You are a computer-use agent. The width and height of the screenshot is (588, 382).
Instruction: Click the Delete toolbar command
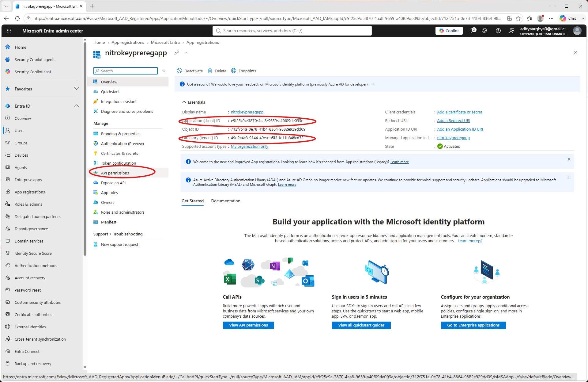(217, 71)
